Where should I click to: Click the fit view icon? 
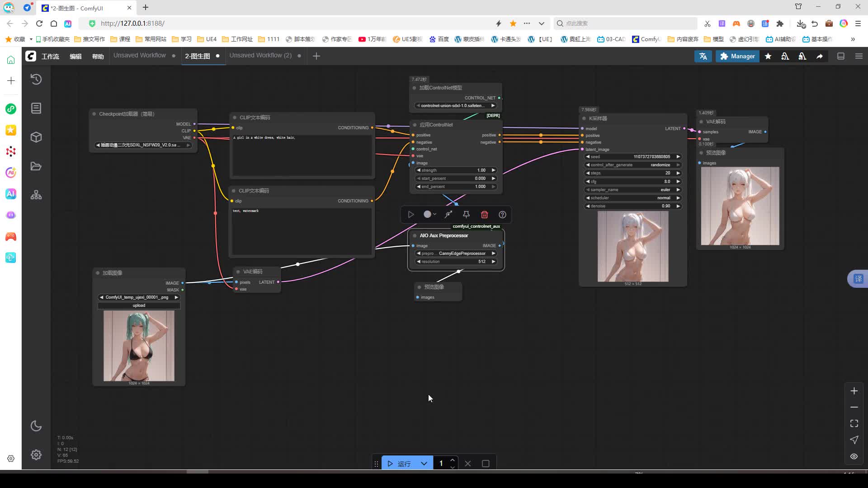pos(854,423)
